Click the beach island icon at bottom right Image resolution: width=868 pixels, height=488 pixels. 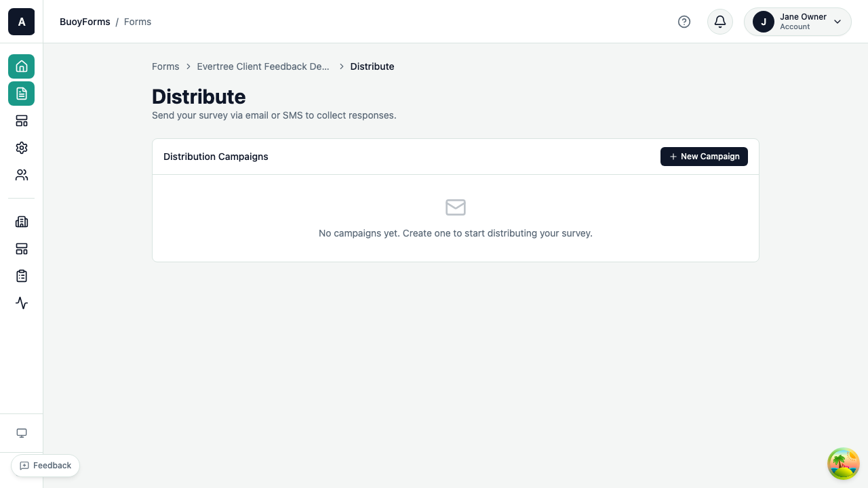coord(843,464)
